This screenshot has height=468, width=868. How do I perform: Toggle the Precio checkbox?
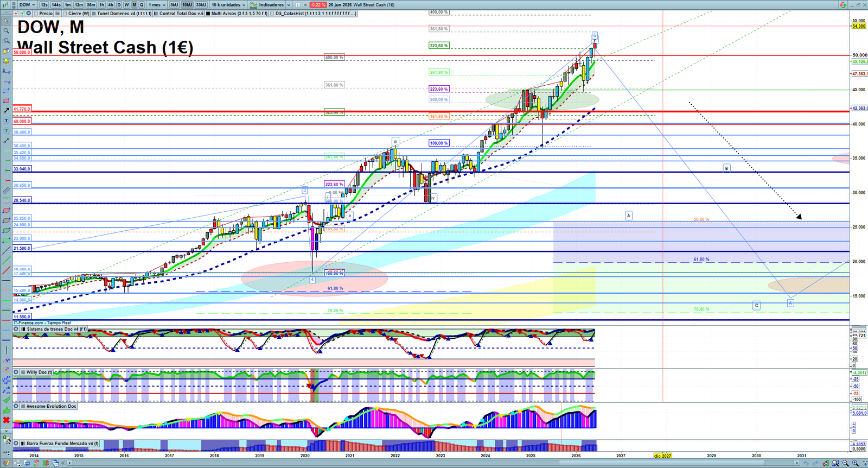[36, 13]
